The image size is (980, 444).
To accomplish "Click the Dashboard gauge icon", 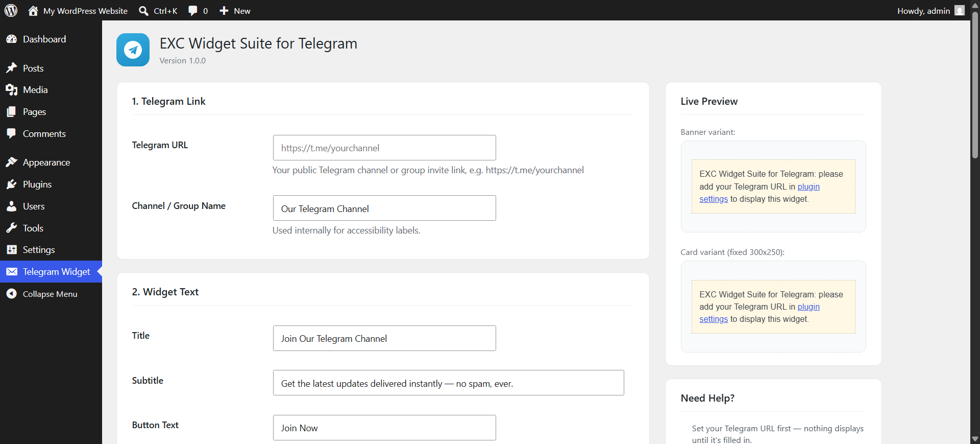I will 12,39.
